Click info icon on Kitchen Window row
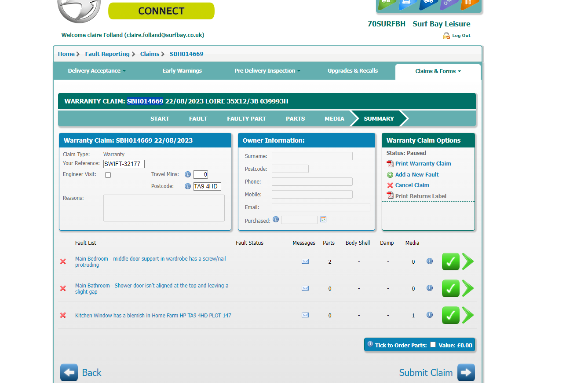The width and height of the screenshot is (588, 383). tap(430, 315)
